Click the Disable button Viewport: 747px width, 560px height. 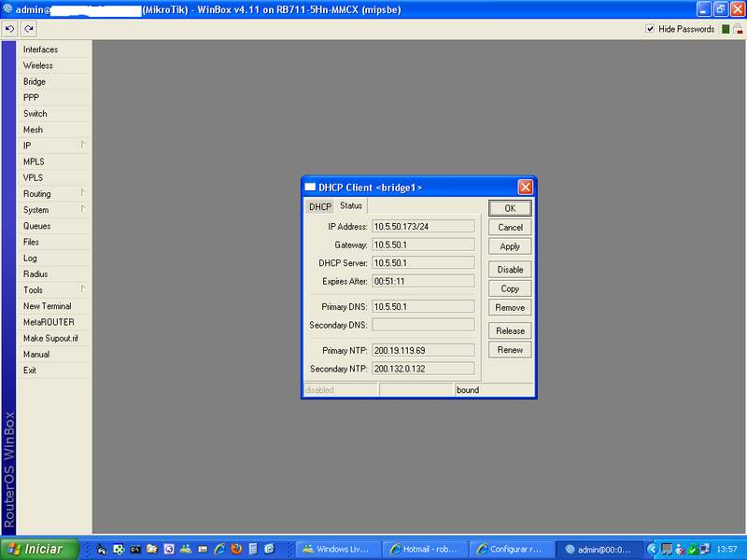[x=510, y=270]
